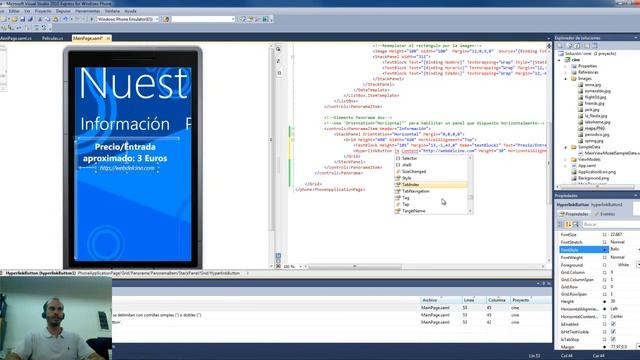640x360 pixels.
Task: Click the categorized view icon in properties
Action: coord(560,224)
